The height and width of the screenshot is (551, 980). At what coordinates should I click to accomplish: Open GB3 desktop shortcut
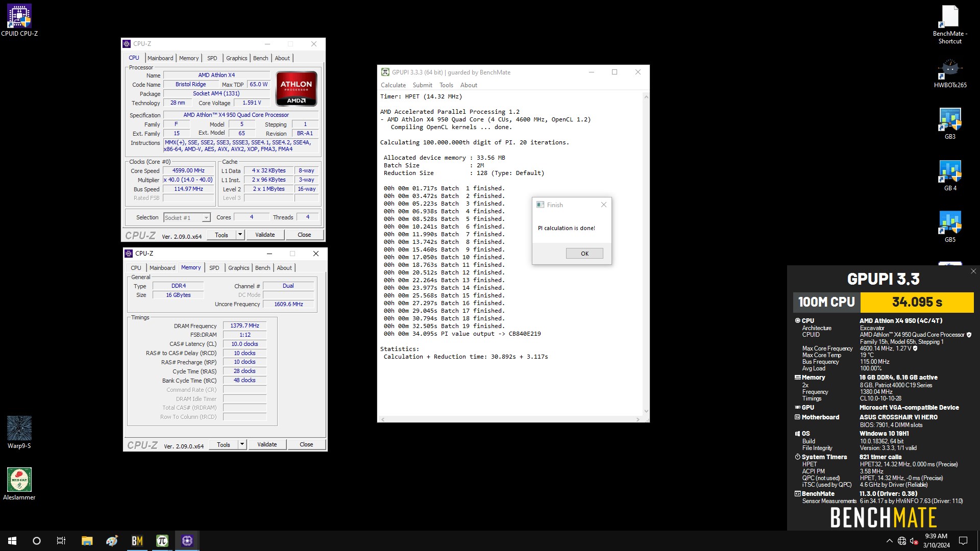point(950,123)
